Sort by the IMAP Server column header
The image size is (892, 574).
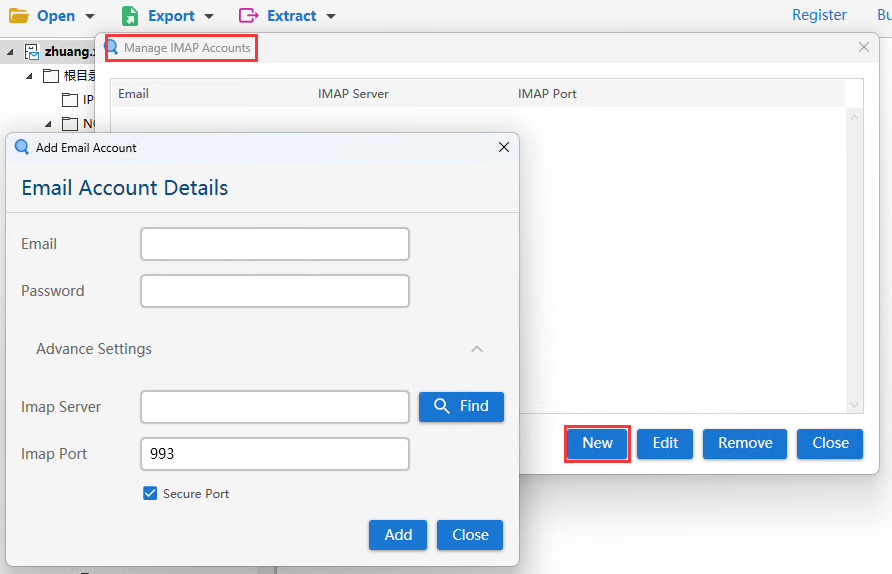tap(353, 94)
